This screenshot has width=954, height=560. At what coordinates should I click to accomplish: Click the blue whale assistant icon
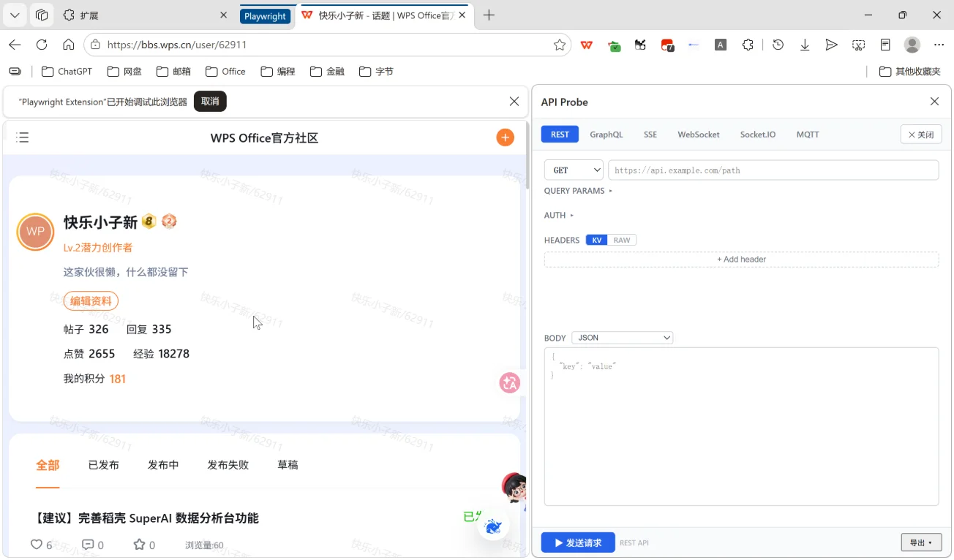pyautogui.click(x=493, y=526)
